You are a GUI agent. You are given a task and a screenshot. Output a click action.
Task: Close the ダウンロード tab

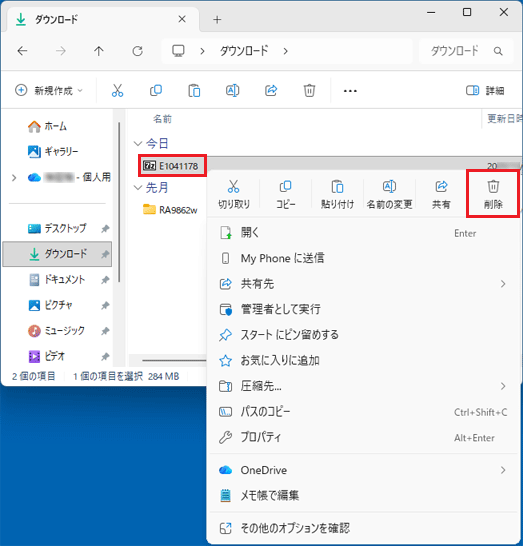(x=182, y=19)
